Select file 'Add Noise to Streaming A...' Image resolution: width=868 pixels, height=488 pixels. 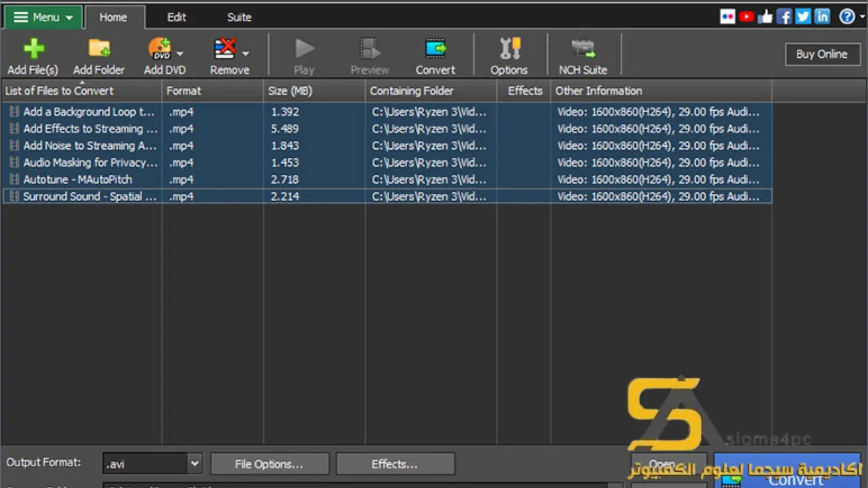(x=90, y=146)
